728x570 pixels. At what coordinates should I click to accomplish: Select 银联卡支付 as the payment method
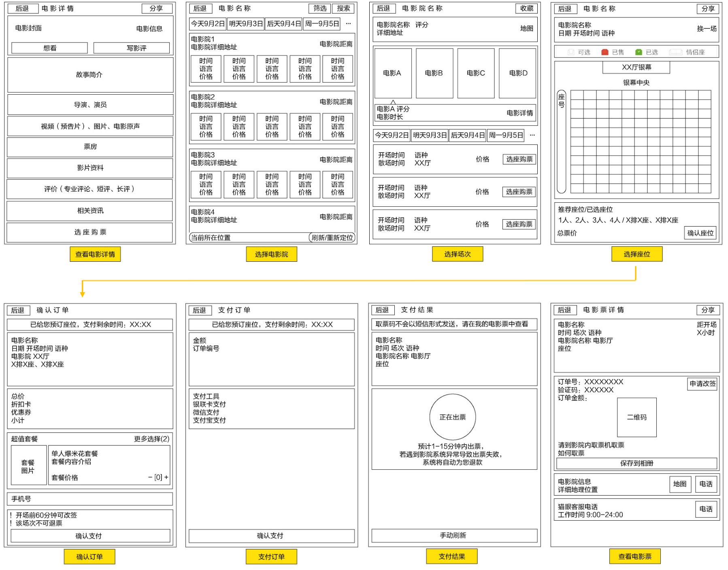pos(209,404)
